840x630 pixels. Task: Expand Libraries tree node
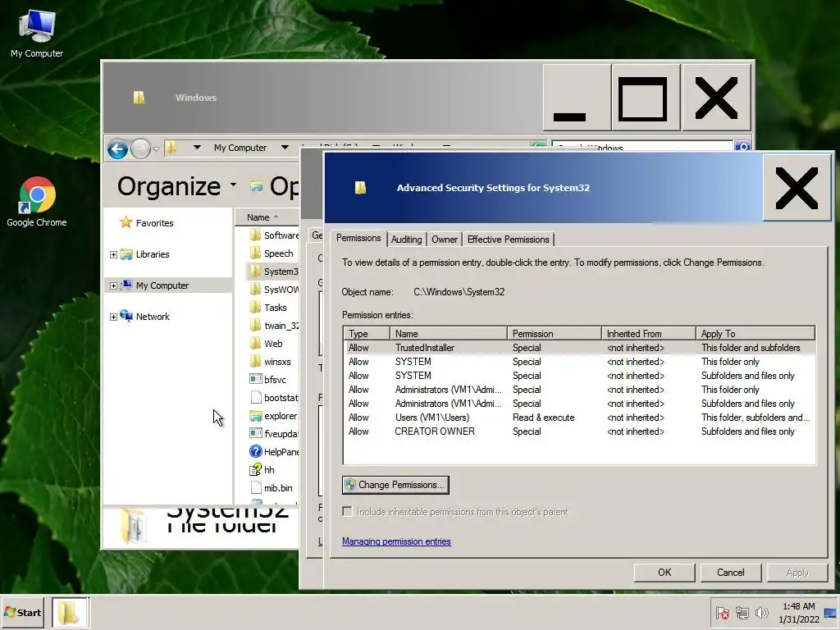pos(113,254)
